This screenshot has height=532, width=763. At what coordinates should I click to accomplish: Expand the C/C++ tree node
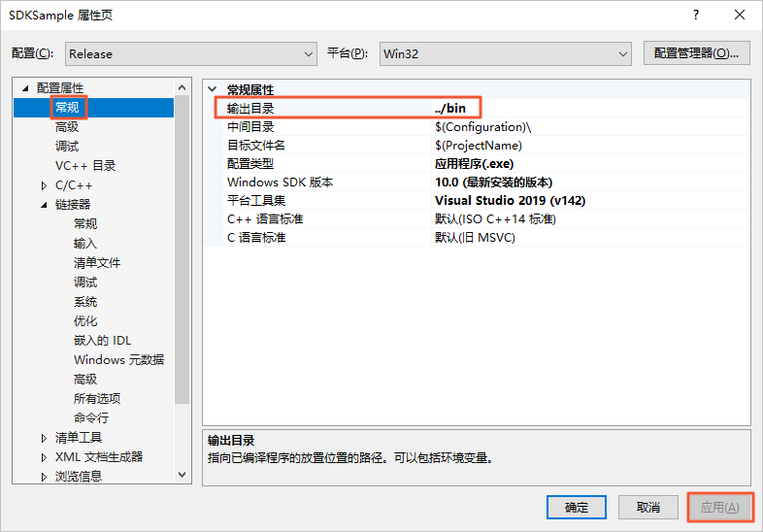[44, 185]
